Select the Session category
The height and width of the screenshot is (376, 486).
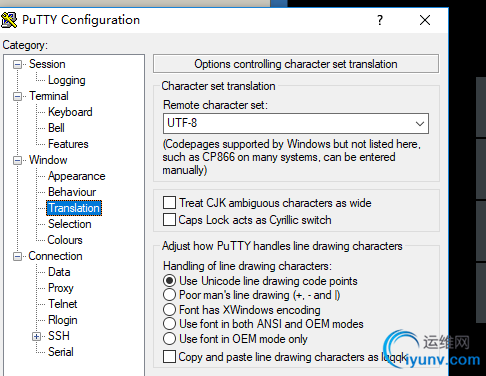(x=47, y=64)
